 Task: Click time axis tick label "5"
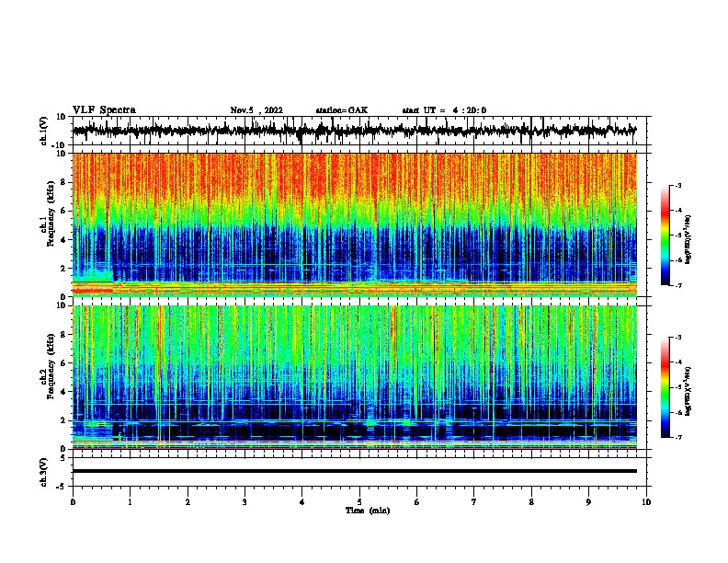coord(359,502)
